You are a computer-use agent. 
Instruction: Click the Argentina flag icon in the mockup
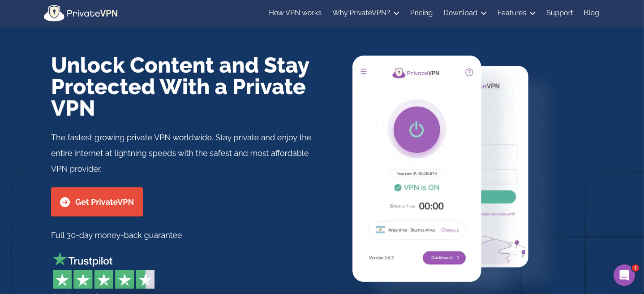[380, 230]
